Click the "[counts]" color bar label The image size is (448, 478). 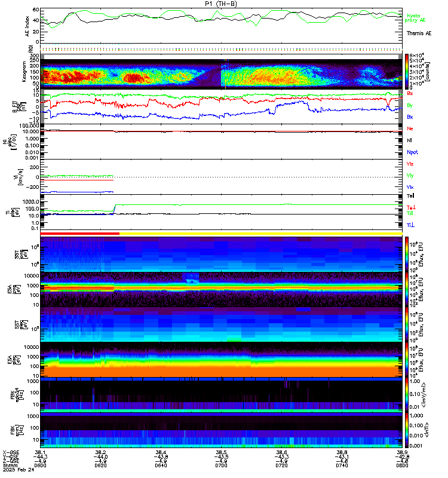tap(428, 72)
